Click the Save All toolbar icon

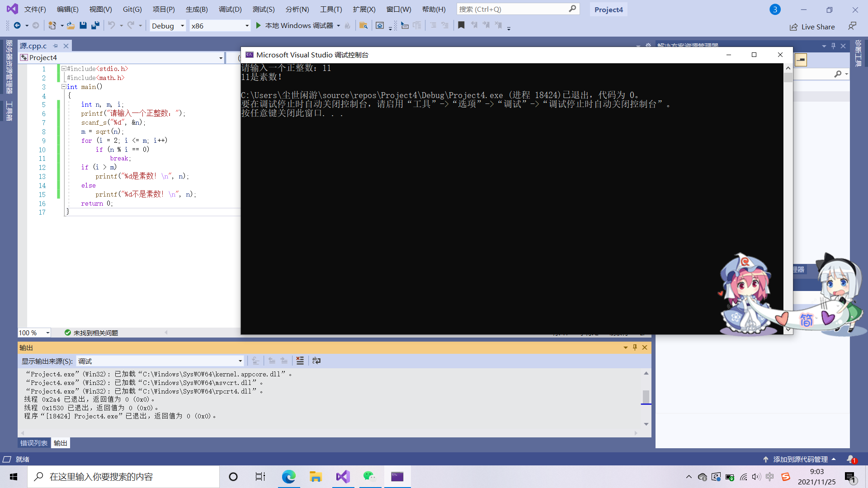tap(95, 26)
